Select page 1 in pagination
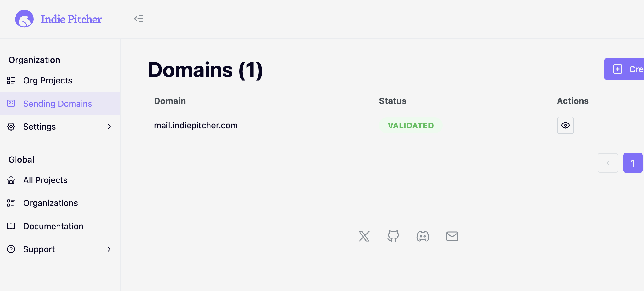This screenshot has width=644, height=291. 633,163
